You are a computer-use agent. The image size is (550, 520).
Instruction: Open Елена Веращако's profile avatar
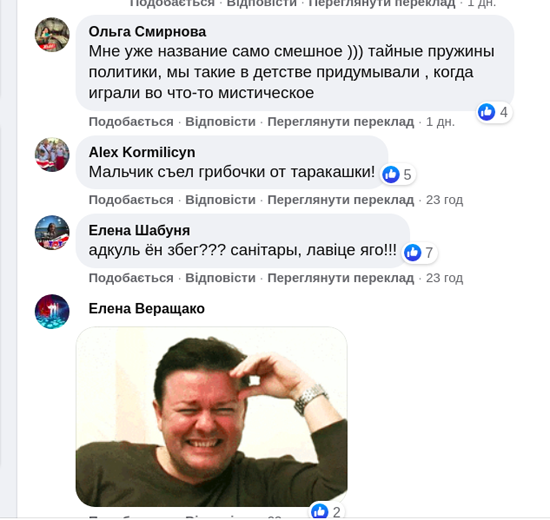click(x=52, y=311)
